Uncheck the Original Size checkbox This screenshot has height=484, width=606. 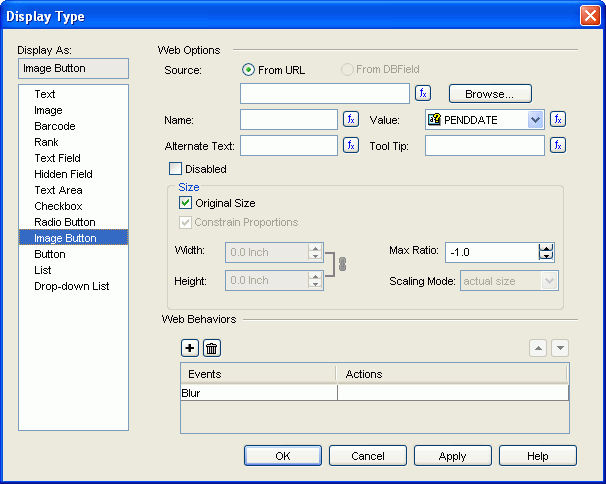coord(186,203)
